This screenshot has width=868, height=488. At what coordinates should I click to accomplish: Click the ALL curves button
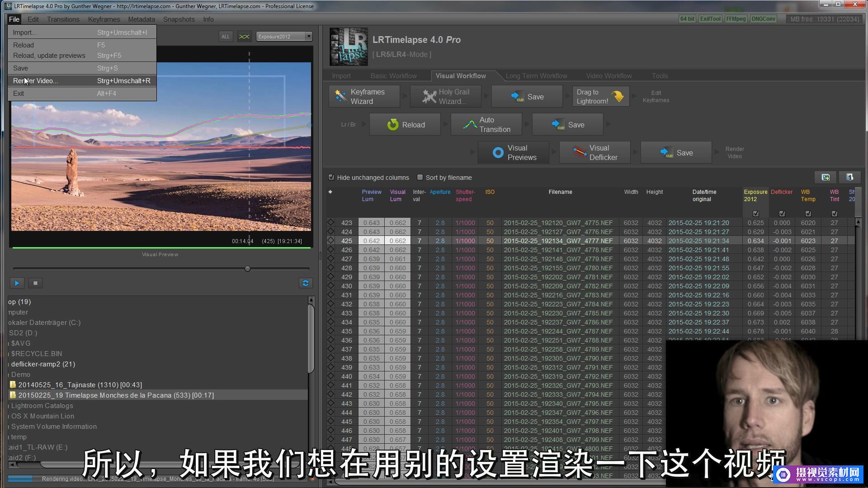click(225, 37)
